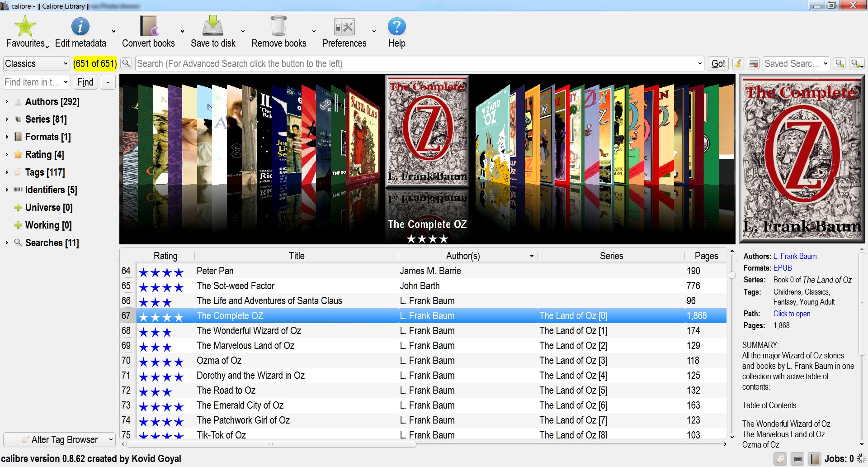Viewport: 868px width, 467px height.
Task: Open the Help question mark icon
Action: pos(396,26)
